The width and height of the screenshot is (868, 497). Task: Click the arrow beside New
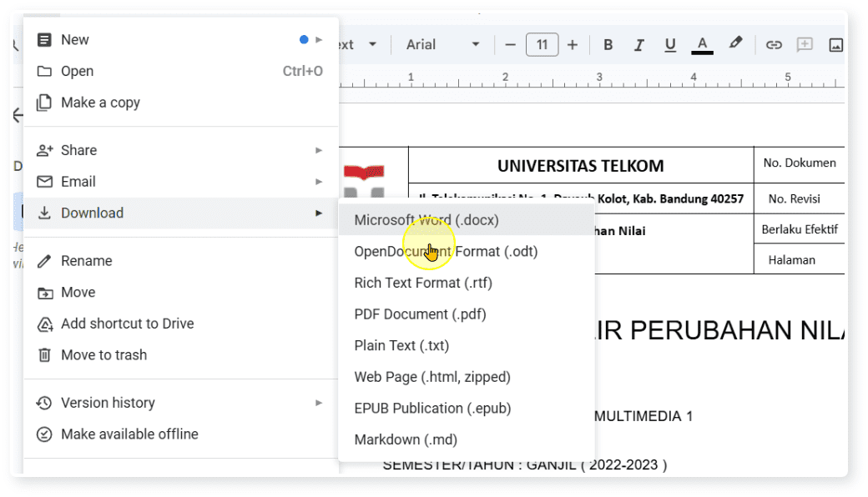click(319, 40)
